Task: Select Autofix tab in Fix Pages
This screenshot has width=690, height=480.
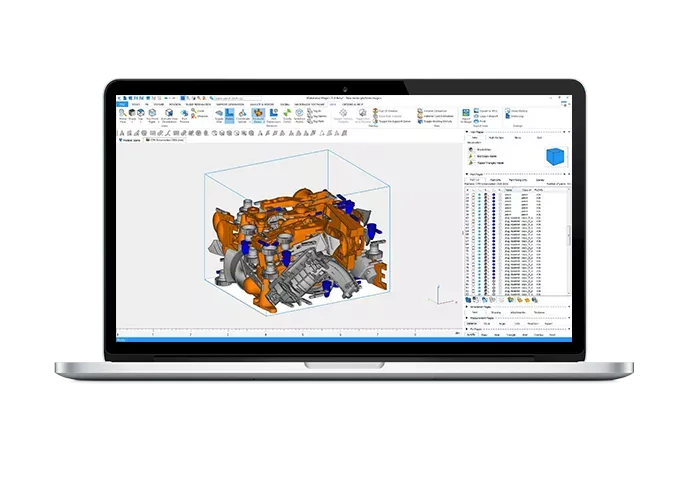Action: (x=471, y=335)
